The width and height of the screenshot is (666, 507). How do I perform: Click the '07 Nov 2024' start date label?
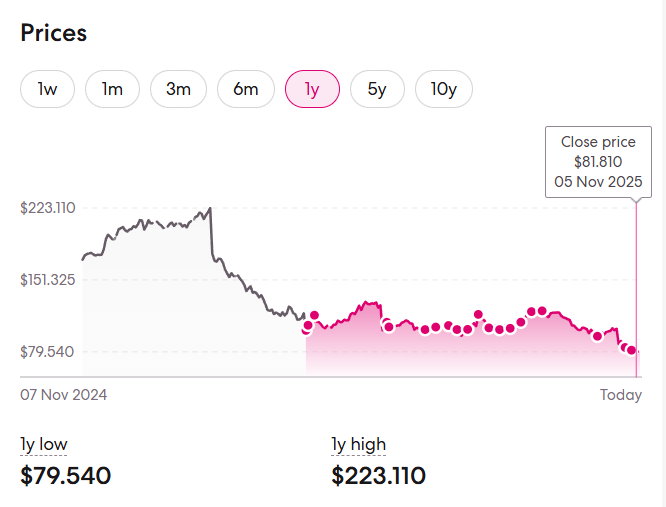click(x=64, y=395)
